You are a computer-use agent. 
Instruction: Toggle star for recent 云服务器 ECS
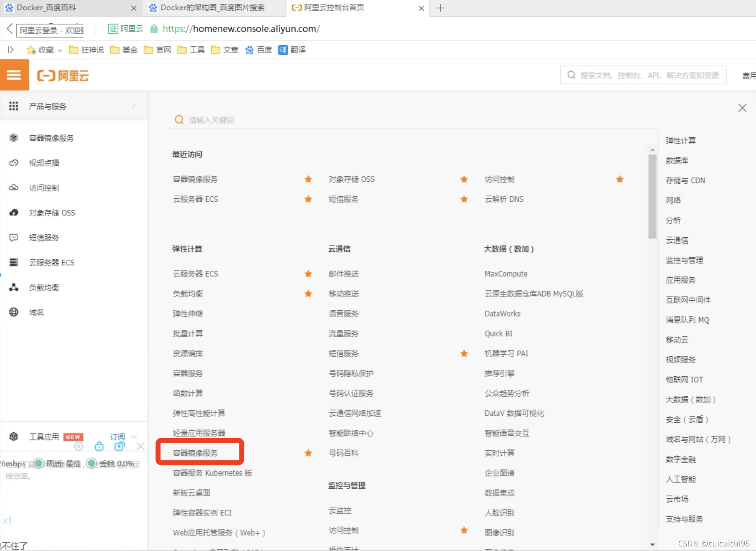[x=308, y=199]
